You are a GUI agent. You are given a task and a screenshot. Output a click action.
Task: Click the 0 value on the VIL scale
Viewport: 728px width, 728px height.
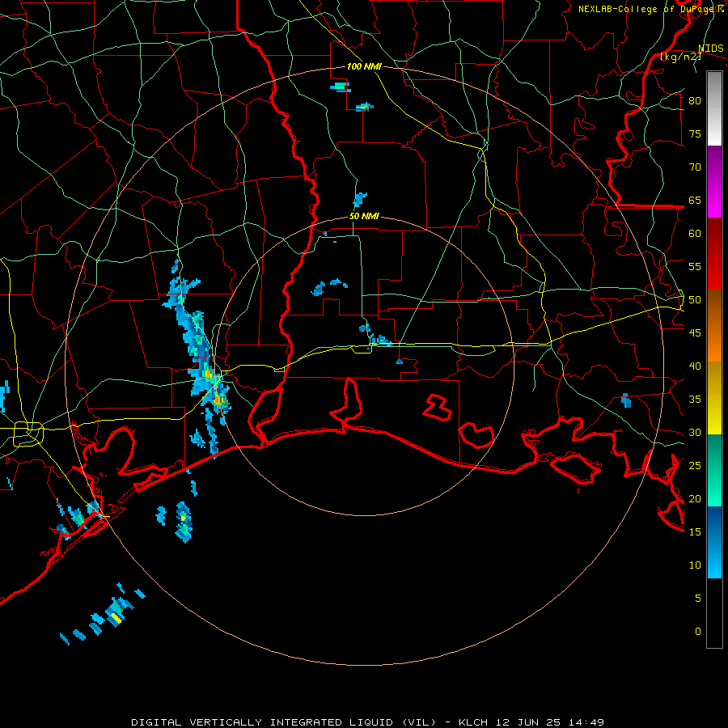(x=698, y=632)
